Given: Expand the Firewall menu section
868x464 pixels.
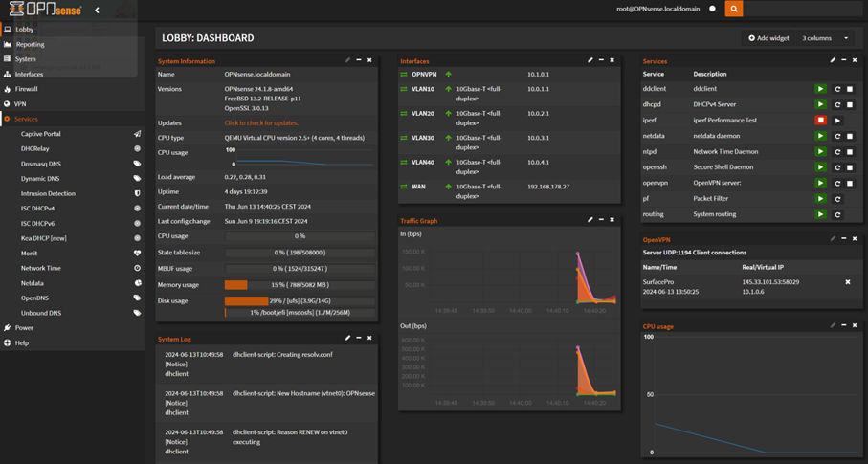Looking at the screenshot, I should pos(26,89).
